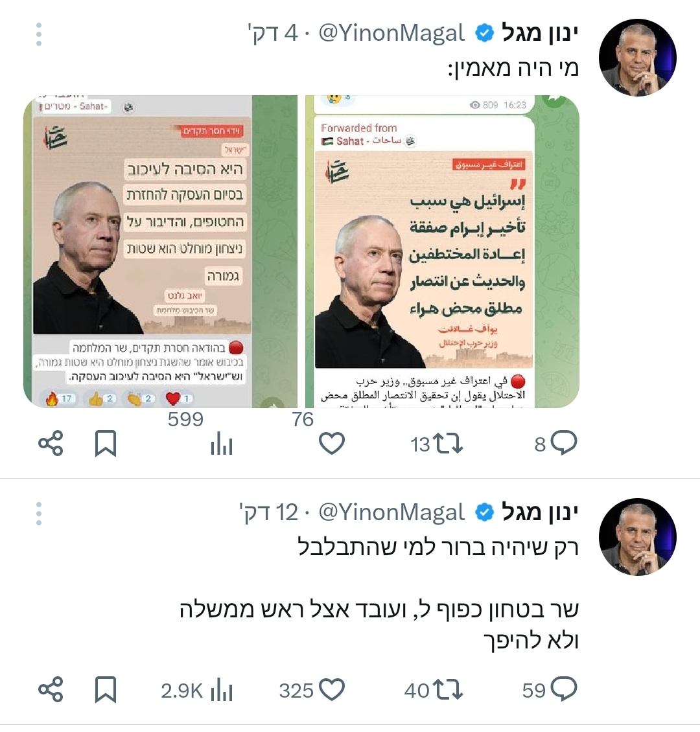
Task: Share the first tweet via share icon
Action: [x=51, y=444]
